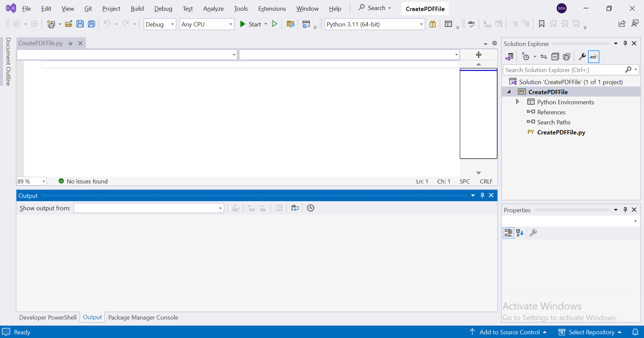Switch to the Package Manager Console tab
Screen dimensions: 644x338
pyautogui.click(x=143, y=318)
